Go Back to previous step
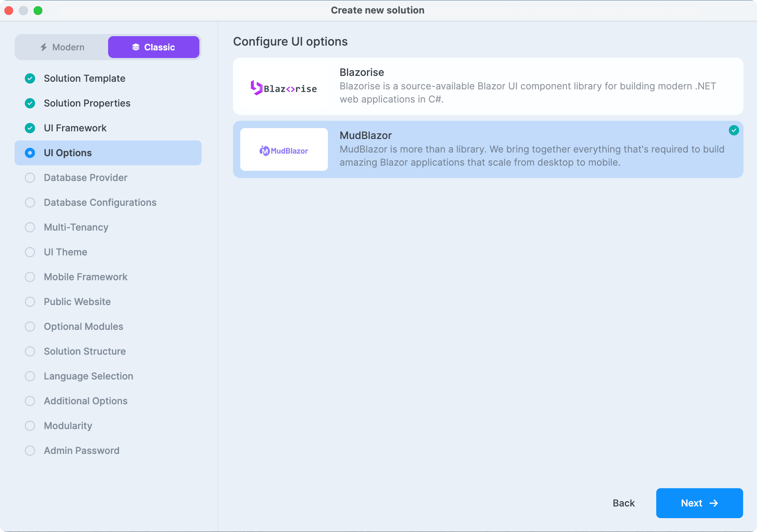Viewport: 757px width, 532px height. (x=624, y=503)
